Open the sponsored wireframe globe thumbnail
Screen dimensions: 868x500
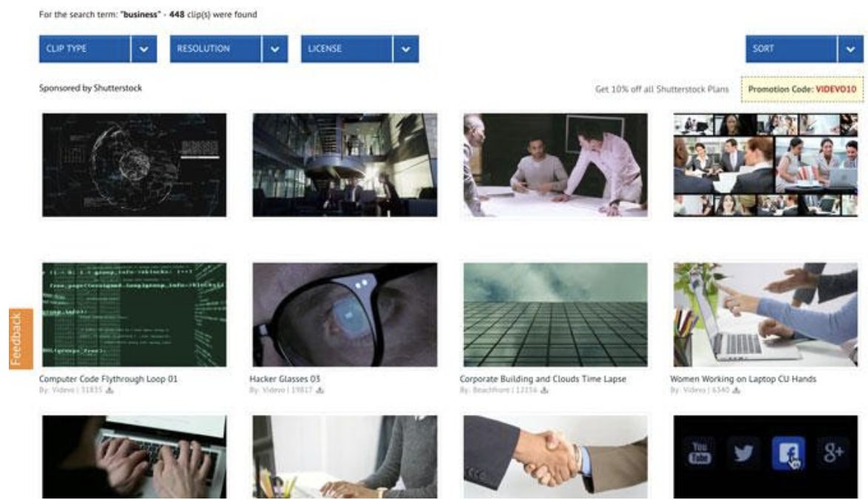click(x=135, y=165)
